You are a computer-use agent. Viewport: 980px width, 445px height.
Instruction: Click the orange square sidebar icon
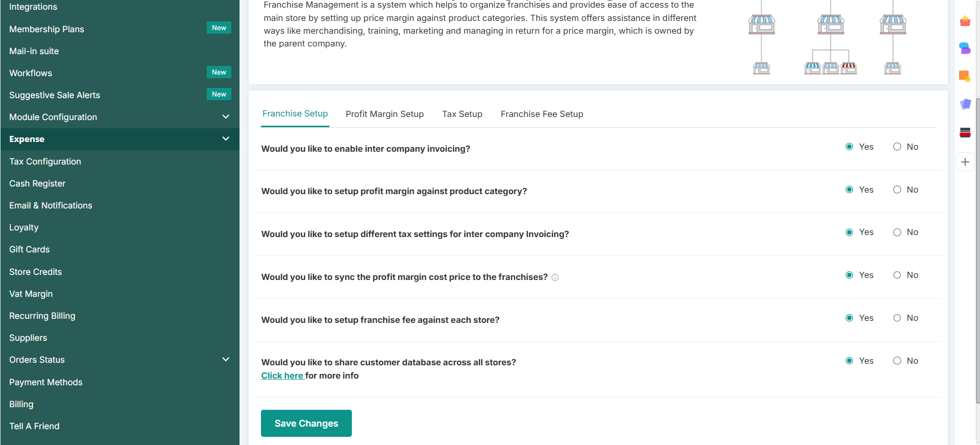click(965, 76)
